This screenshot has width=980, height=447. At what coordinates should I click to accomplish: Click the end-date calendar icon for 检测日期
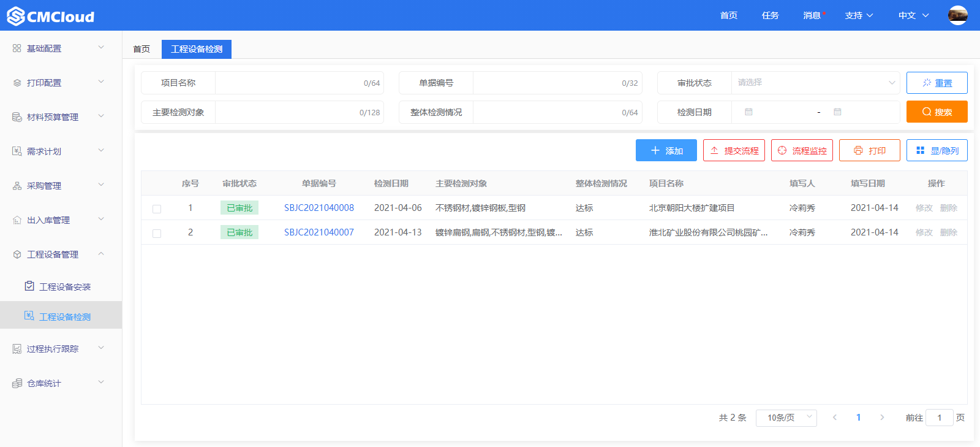[837, 112]
